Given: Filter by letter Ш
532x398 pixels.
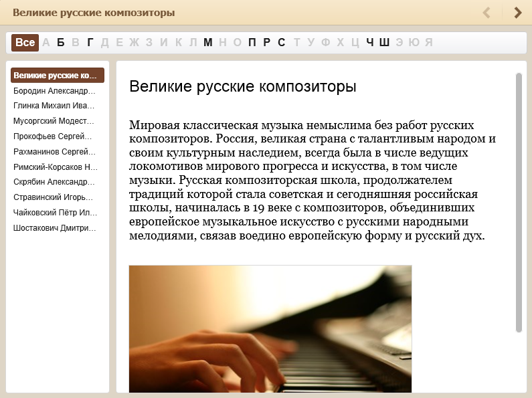Looking at the screenshot, I should pos(384,43).
